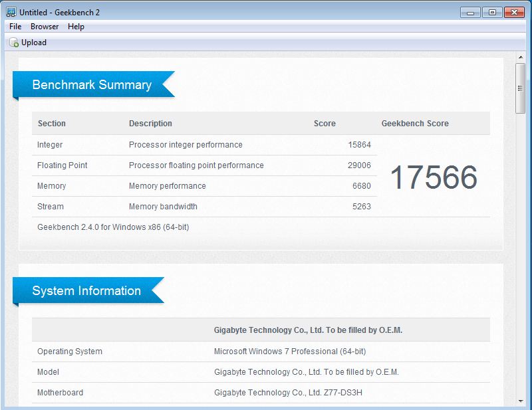Click 'Processor integer performance' description
This screenshot has width=532, height=410.
pyautogui.click(x=186, y=145)
